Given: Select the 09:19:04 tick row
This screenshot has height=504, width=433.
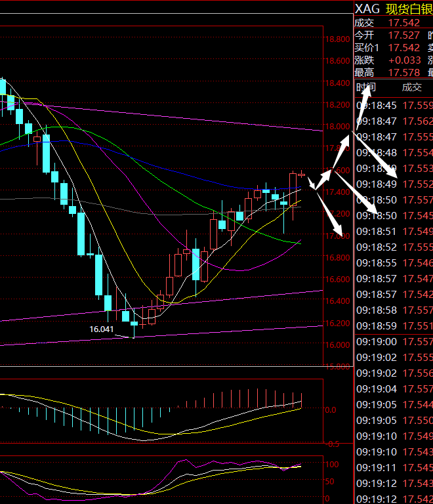Looking at the screenshot, I should (392, 389).
